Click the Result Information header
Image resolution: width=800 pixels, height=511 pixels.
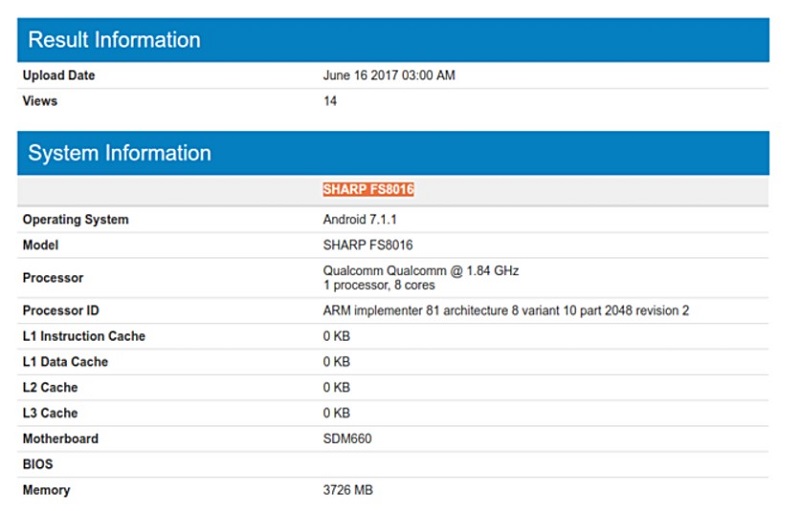[393, 40]
